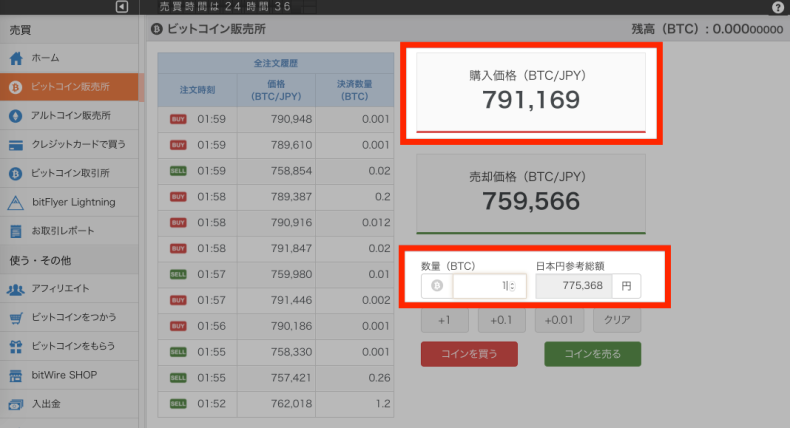Click the gift box icon for ビットコインをもらう
Viewport: 790px width, 428px height.
(x=16, y=347)
